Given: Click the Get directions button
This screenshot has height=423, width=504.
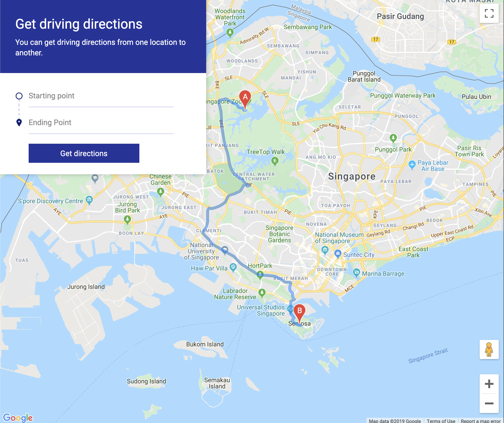Looking at the screenshot, I should point(84,153).
